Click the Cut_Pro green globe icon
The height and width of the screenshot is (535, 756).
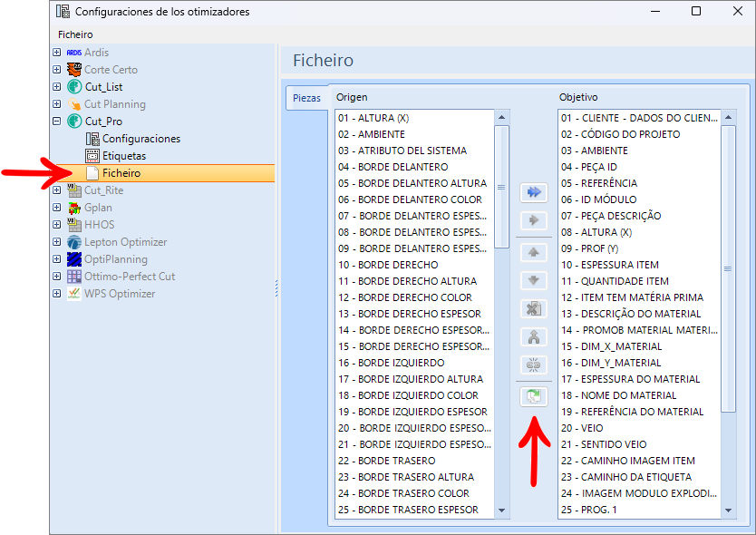click(x=73, y=122)
